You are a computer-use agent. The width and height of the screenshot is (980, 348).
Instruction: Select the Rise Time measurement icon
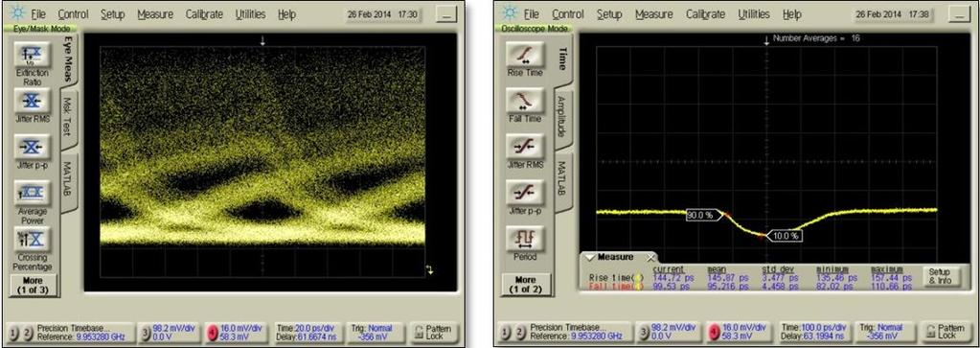pyautogui.click(x=525, y=56)
